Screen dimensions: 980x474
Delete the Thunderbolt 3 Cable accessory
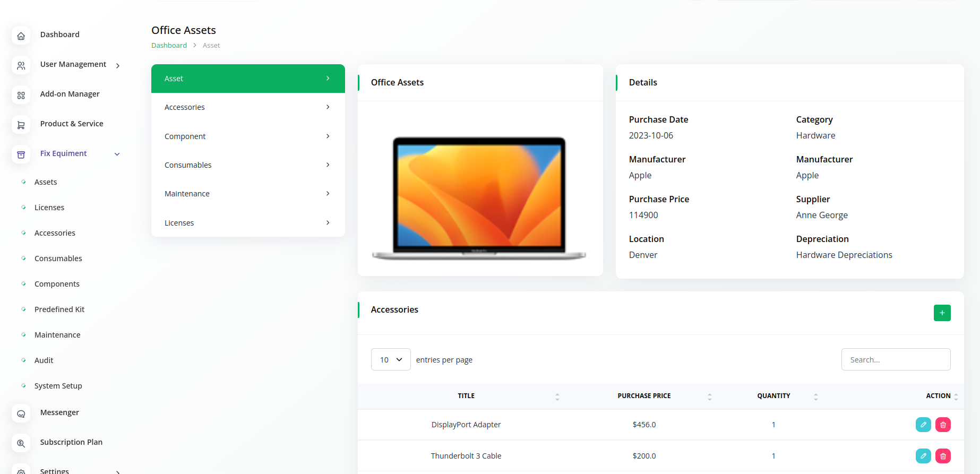(943, 456)
